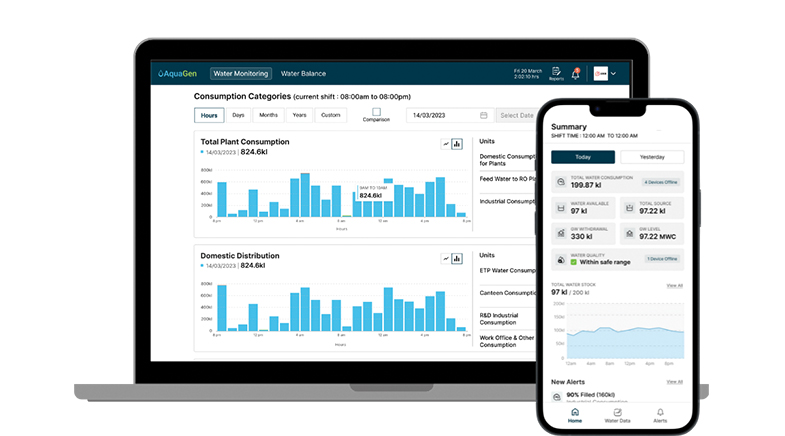The width and height of the screenshot is (785, 436).
Task: Click View All beside Total Water Stock
Action: tap(675, 286)
